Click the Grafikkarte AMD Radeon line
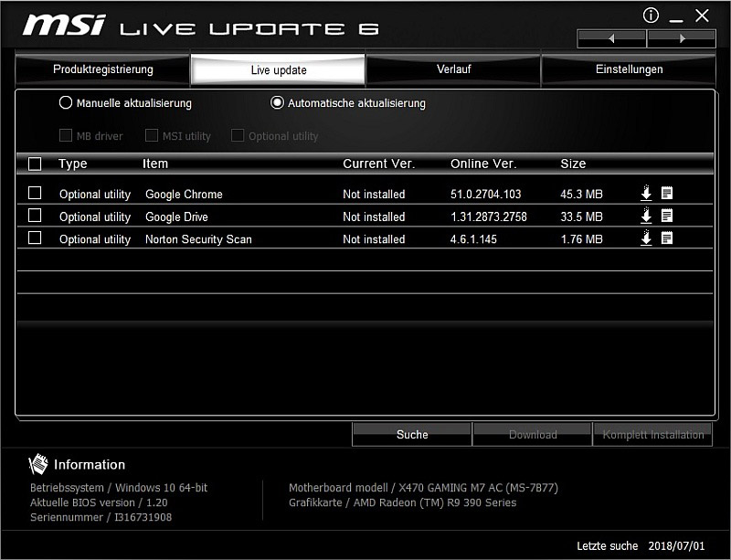The image size is (731, 560). (402, 502)
